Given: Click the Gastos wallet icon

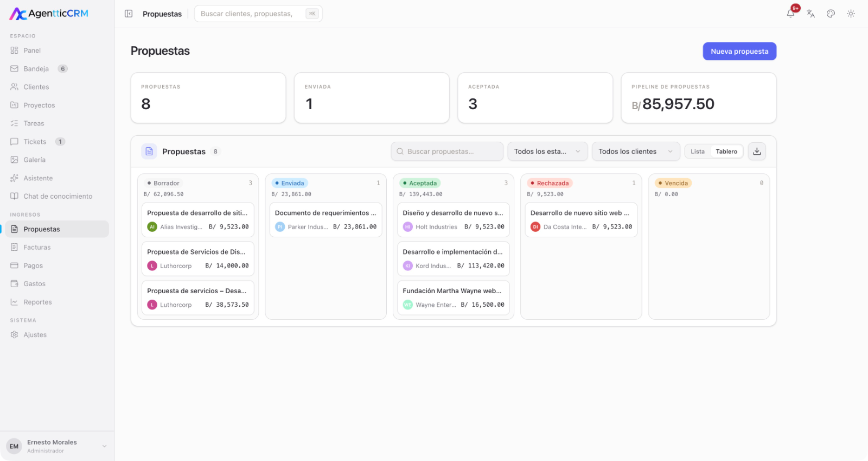Looking at the screenshot, I should [14, 283].
